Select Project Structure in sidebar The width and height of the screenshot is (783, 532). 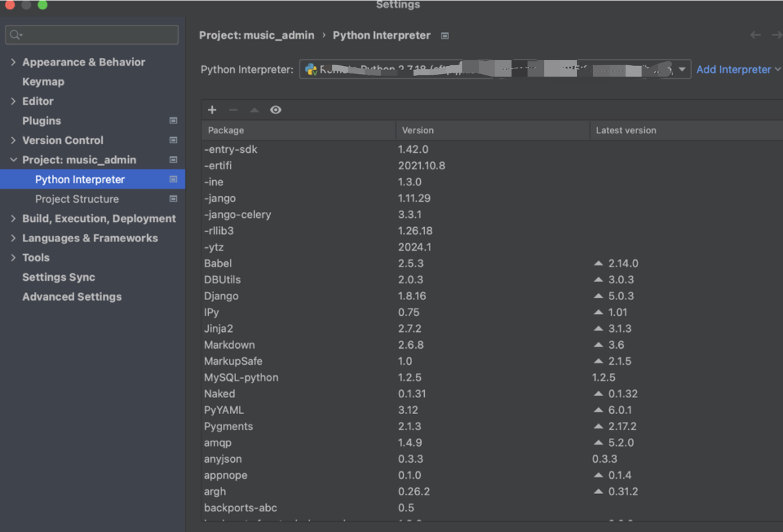[x=77, y=199]
